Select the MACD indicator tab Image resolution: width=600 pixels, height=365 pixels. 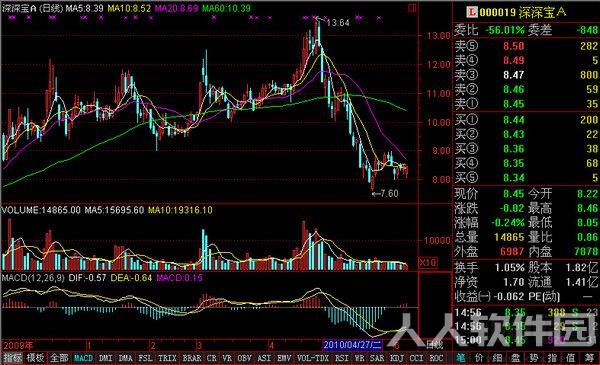(x=83, y=358)
